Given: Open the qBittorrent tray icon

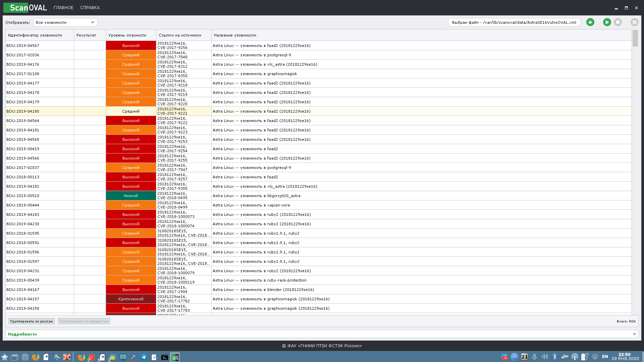Looking at the screenshot, I should [x=515, y=357].
